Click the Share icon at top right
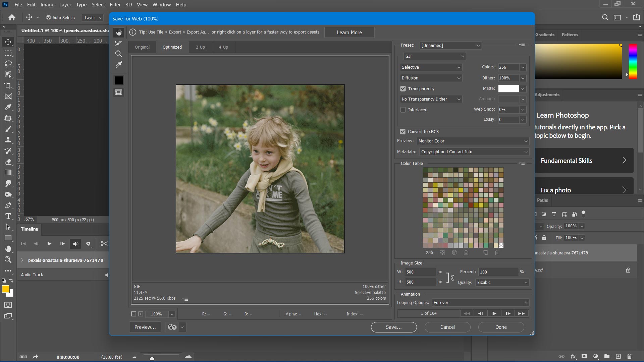The width and height of the screenshot is (644, 362). pyautogui.click(x=637, y=17)
